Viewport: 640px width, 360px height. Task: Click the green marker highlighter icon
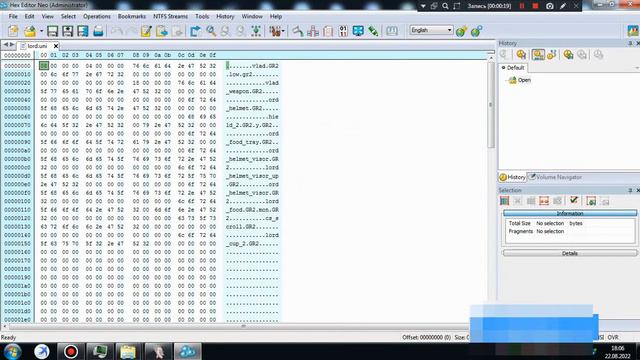[373, 31]
